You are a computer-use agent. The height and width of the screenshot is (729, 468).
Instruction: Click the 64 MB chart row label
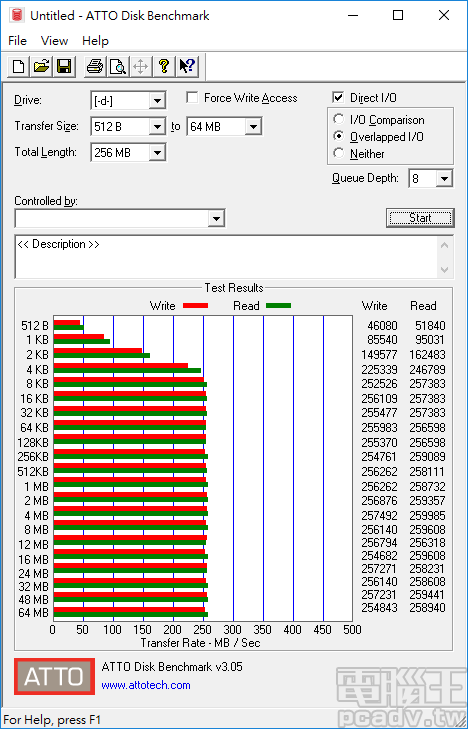pos(33,613)
